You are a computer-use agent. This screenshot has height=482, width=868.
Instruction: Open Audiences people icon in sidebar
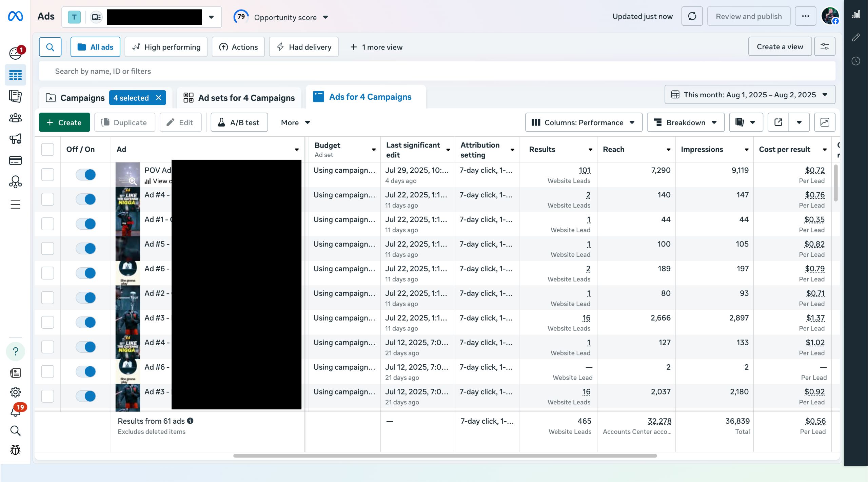(15, 118)
